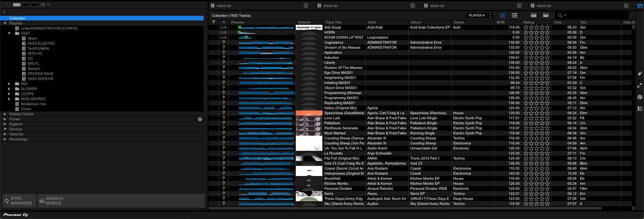
Task: Click the blue palette display icon
Action: click(640, 6)
